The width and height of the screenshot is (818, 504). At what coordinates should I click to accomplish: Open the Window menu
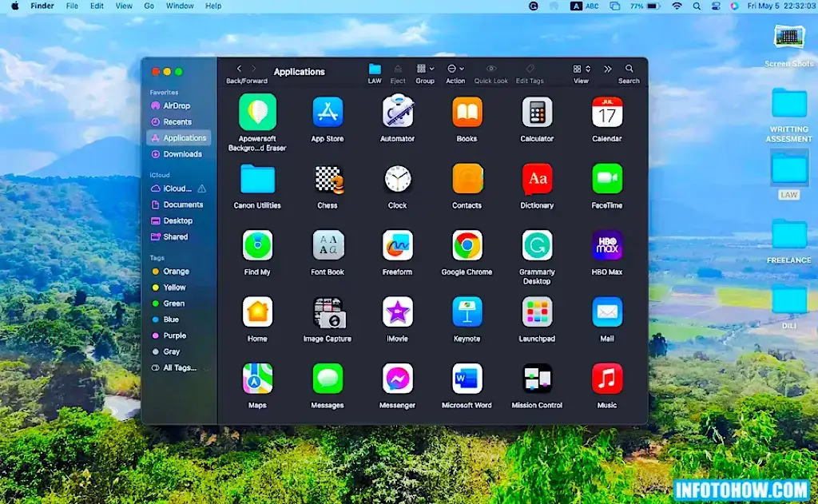[x=180, y=6]
